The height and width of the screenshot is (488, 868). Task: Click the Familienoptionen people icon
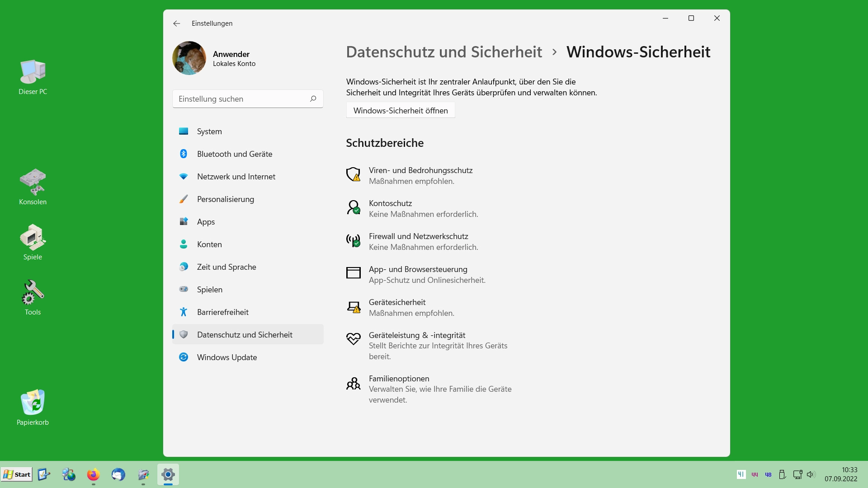[x=353, y=384]
